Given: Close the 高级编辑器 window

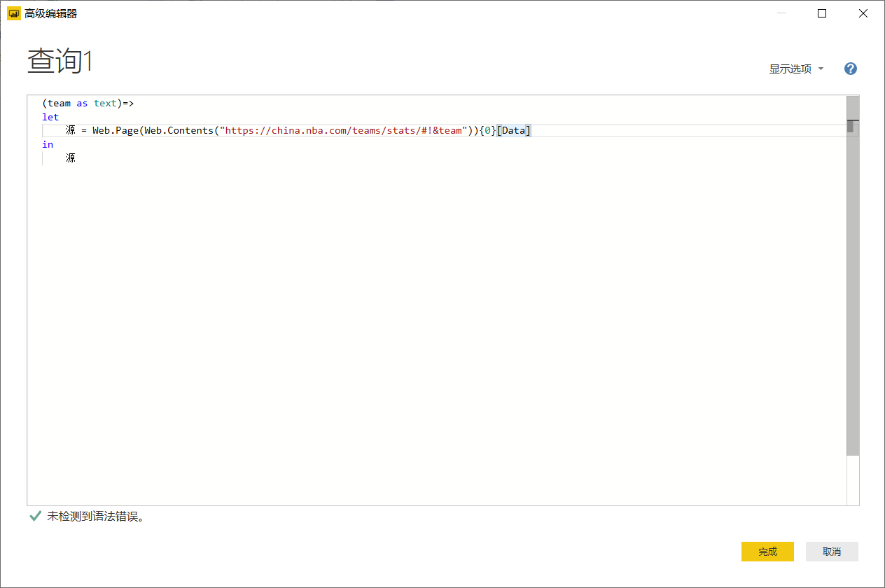Looking at the screenshot, I should [863, 13].
